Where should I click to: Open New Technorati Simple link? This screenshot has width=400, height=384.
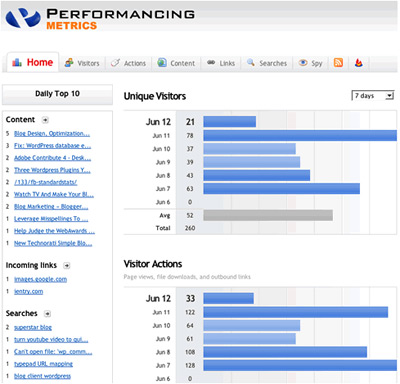(53, 243)
